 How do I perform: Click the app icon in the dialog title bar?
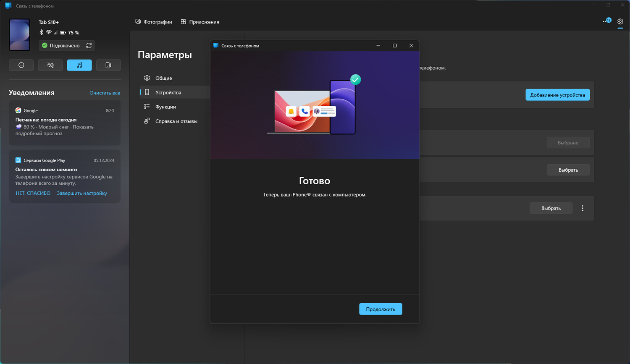point(216,45)
